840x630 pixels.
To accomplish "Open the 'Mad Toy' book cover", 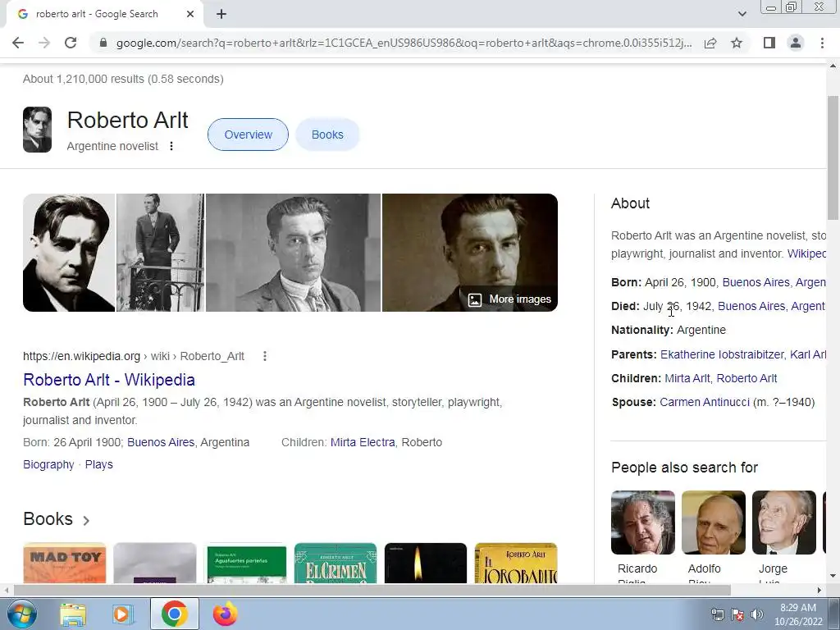I will point(65,563).
